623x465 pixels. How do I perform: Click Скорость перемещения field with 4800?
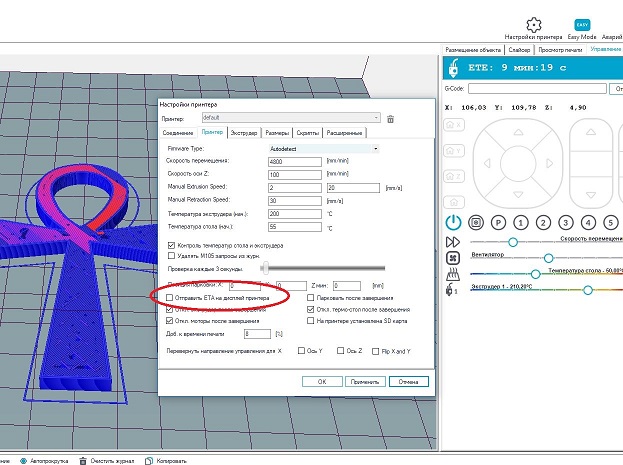pyautogui.click(x=295, y=161)
